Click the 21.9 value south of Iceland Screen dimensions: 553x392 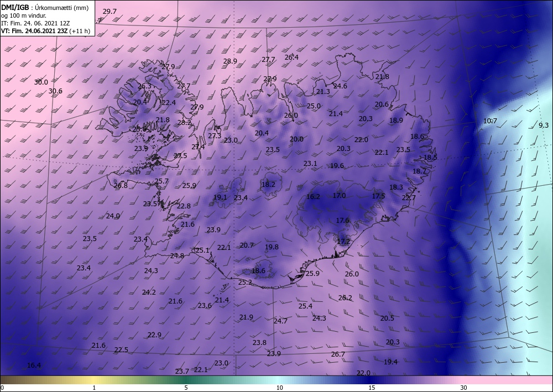(x=246, y=317)
